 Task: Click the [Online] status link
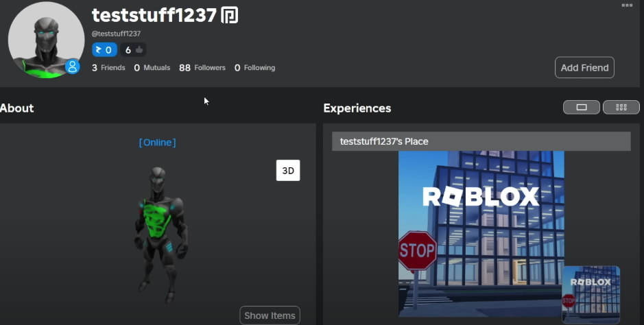[x=157, y=143]
